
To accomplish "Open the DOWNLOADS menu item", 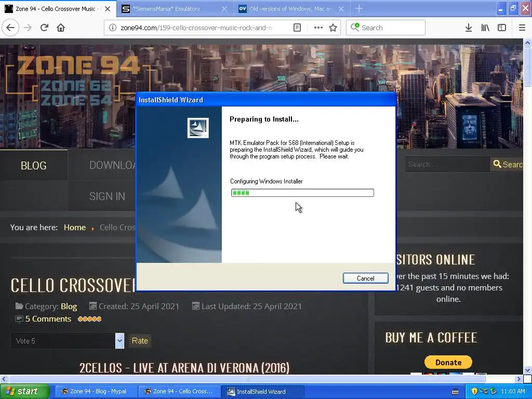I will point(112,165).
